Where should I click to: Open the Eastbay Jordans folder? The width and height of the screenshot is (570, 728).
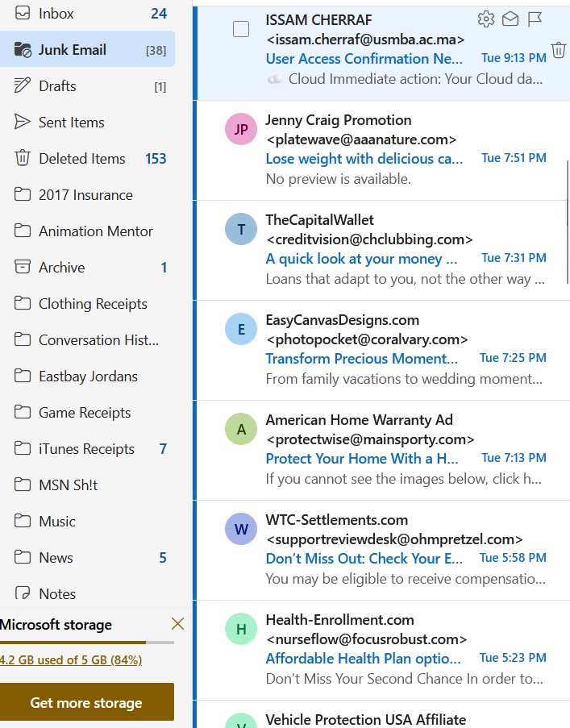tap(87, 376)
